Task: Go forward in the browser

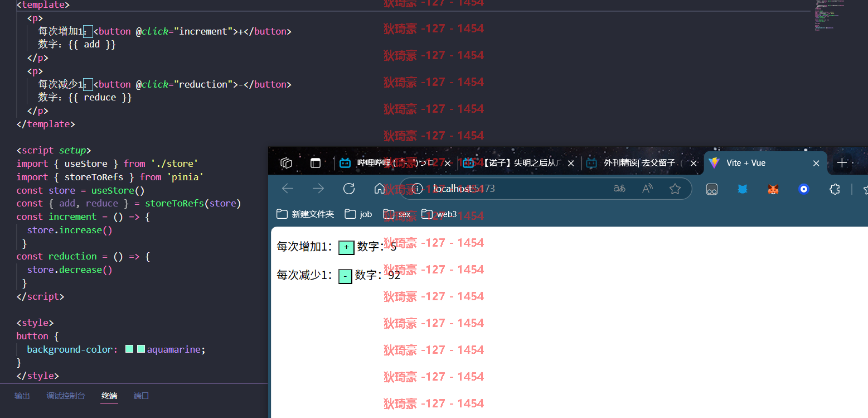Action: [x=318, y=189]
